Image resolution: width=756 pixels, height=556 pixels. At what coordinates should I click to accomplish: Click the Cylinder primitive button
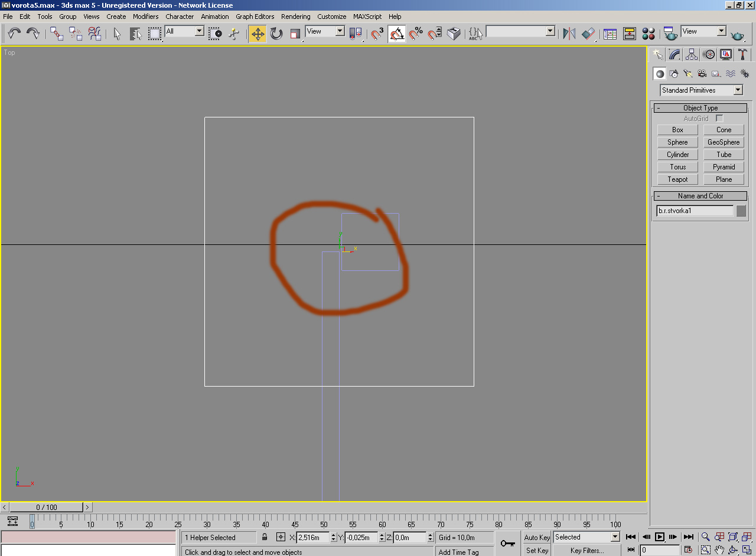(x=677, y=155)
